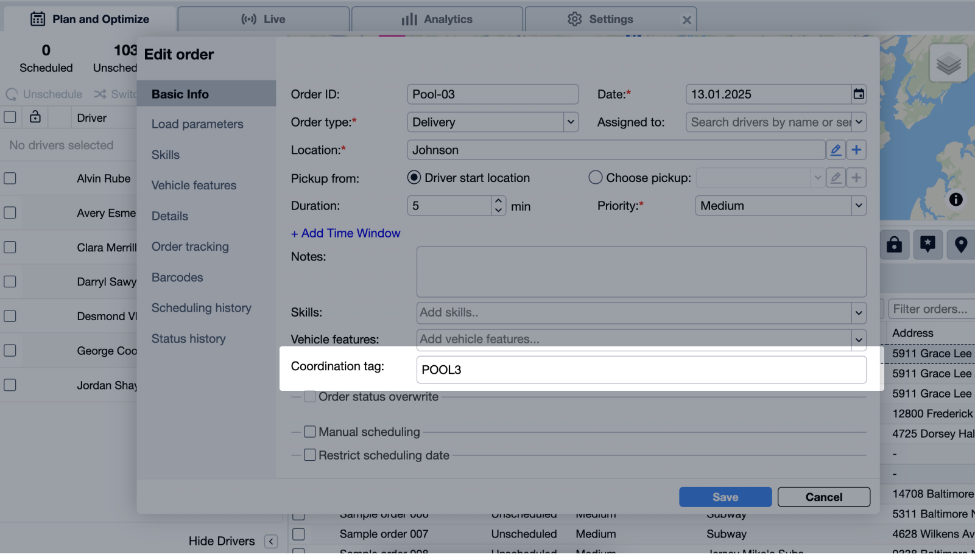Enable Manual scheduling checkbox
The image size is (975, 560).
310,432
